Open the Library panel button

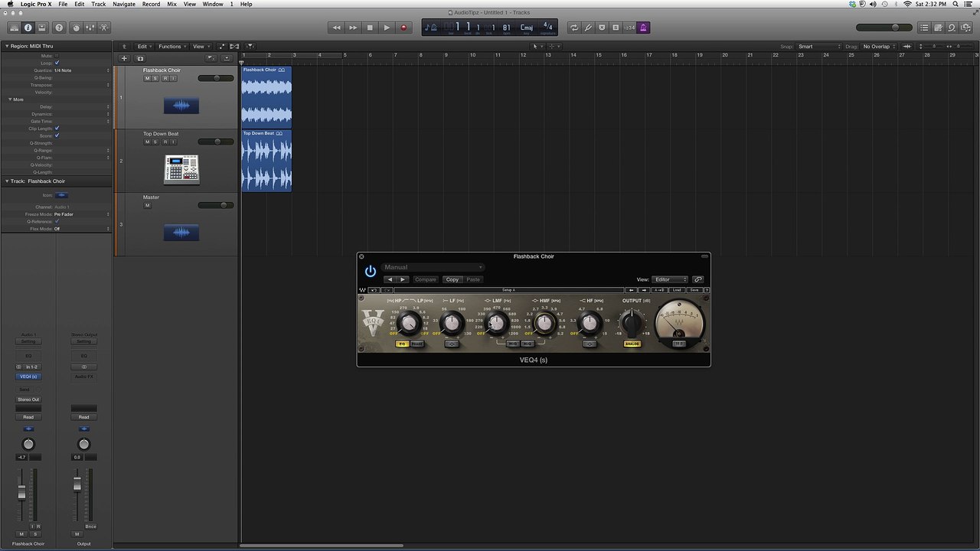tap(14, 28)
